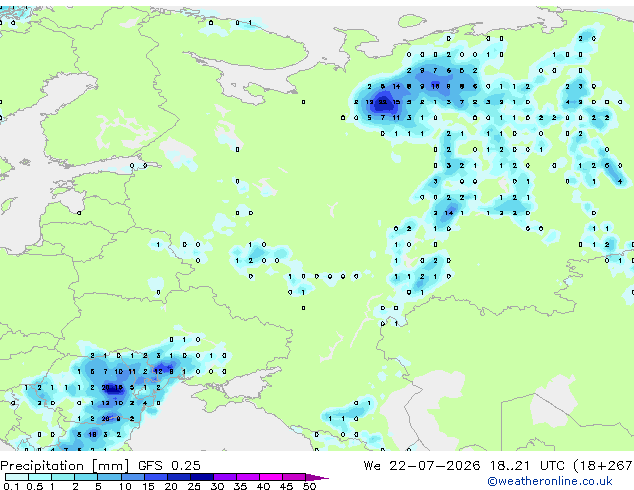The image size is (634, 490).
Task: Click the legend label '10'
Action: [125, 486]
